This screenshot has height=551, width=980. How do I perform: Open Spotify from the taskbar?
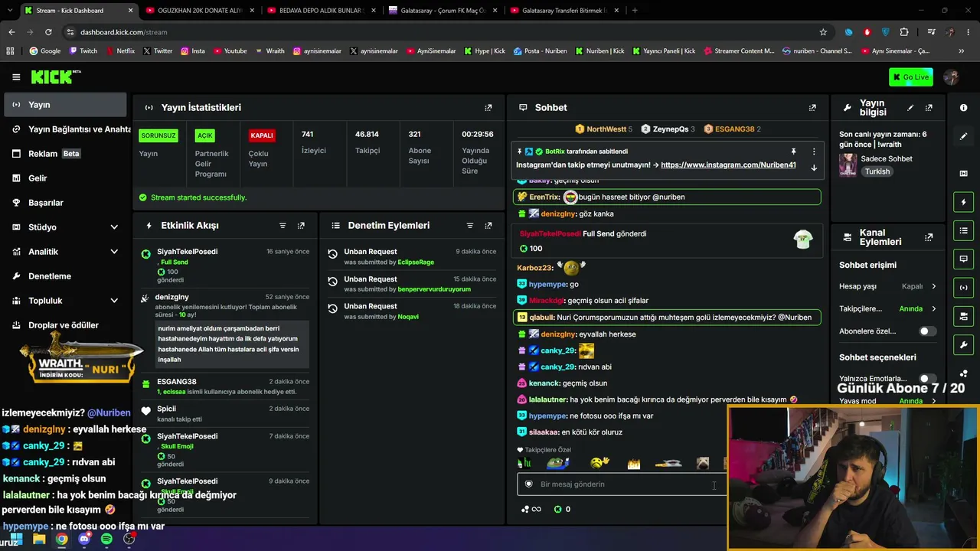pos(106,539)
